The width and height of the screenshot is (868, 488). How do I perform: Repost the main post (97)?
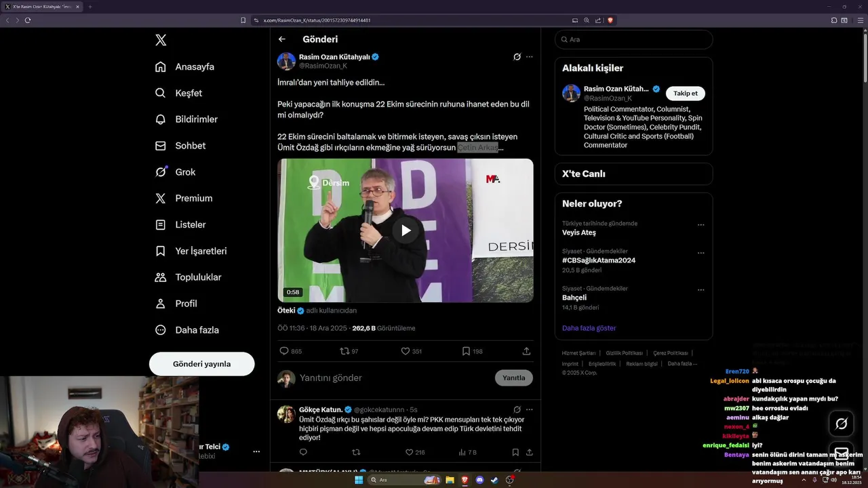pos(349,351)
